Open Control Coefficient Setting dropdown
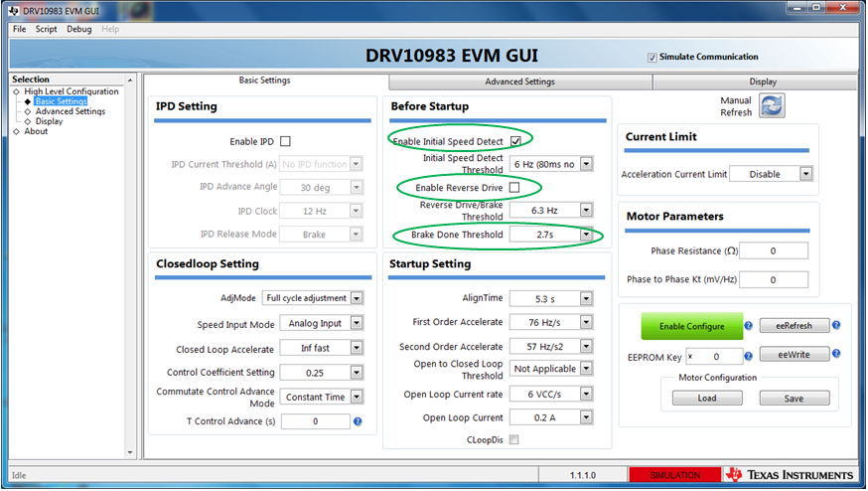The height and width of the screenshot is (491, 868). point(358,373)
